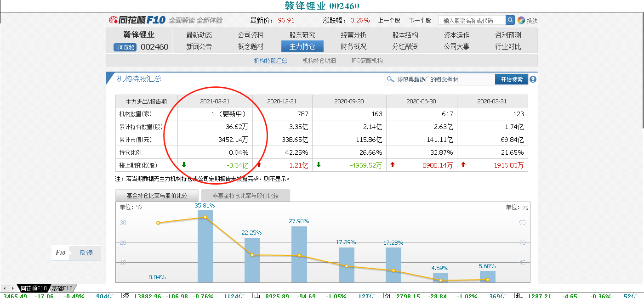Open the 分红融资 menu
The height and width of the screenshot is (298, 644).
click(x=405, y=46)
